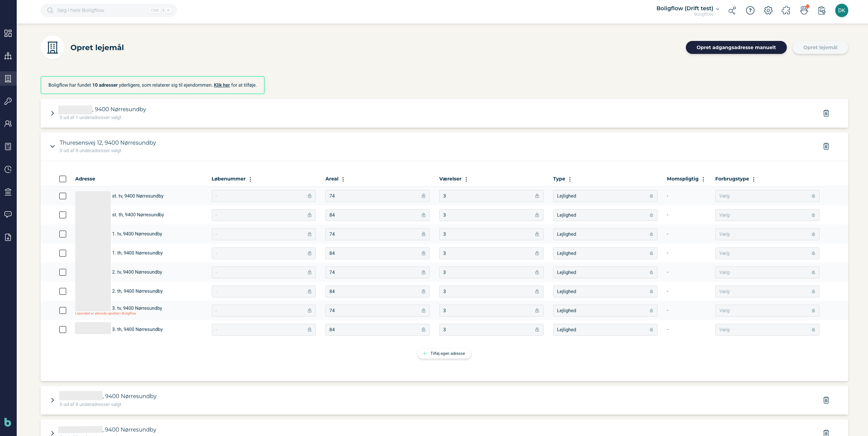The height and width of the screenshot is (436, 868).
Task: Expand the address group with 0 ud af 8 below table
Action: coord(53,400)
